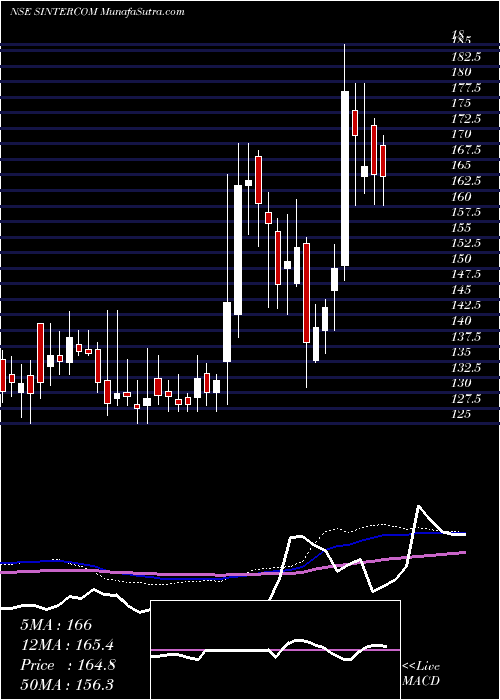Click the 172.5 price axis label
500x700 pixels.
(x=467, y=119)
